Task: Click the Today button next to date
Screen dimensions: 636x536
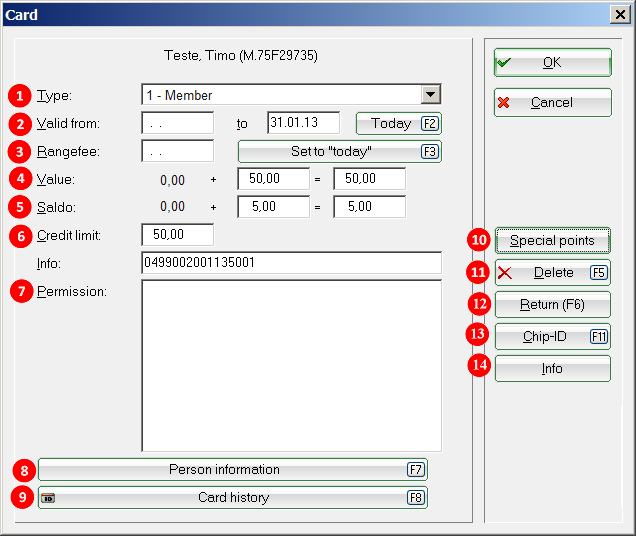Action: 398,123
